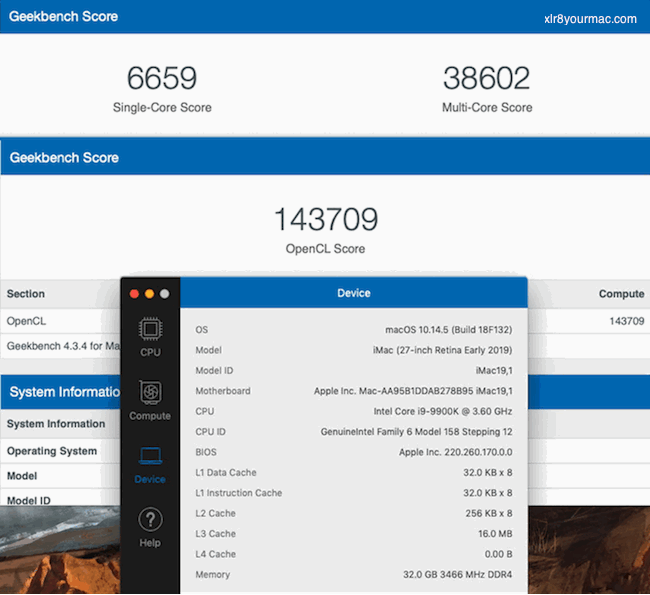The height and width of the screenshot is (595, 650).
Task: Click the Compute column value 143709
Action: (x=626, y=321)
